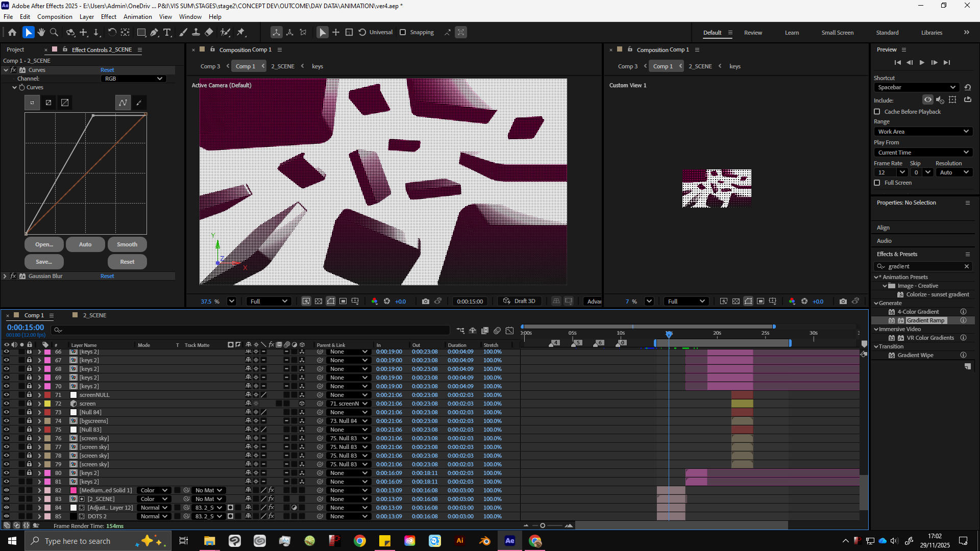This screenshot has width=980, height=551.
Task: Clear the gradient search field text
Action: coord(966,266)
